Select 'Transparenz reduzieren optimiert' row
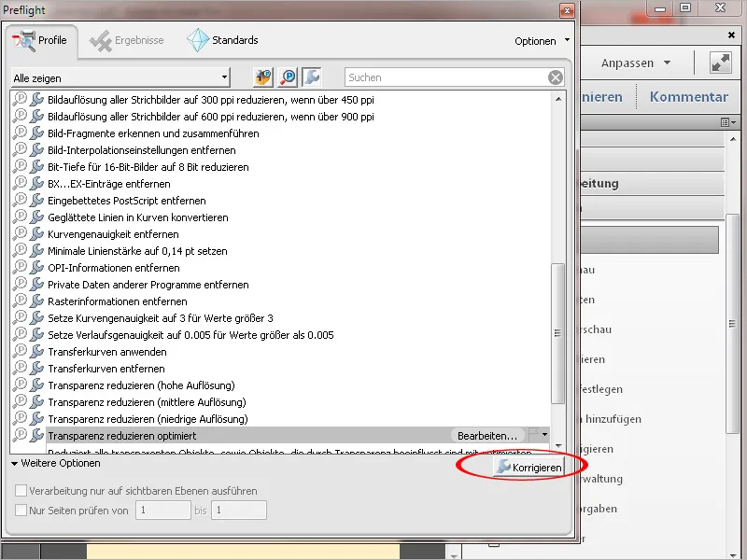Screen dimensions: 747x560 tap(298, 436)
